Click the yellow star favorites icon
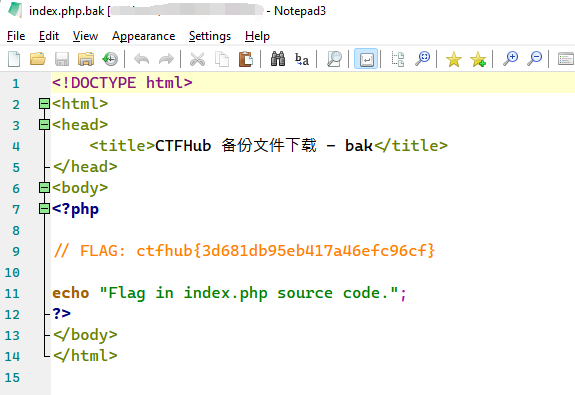This screenshot has height=395, width=575. coord(454,59)
